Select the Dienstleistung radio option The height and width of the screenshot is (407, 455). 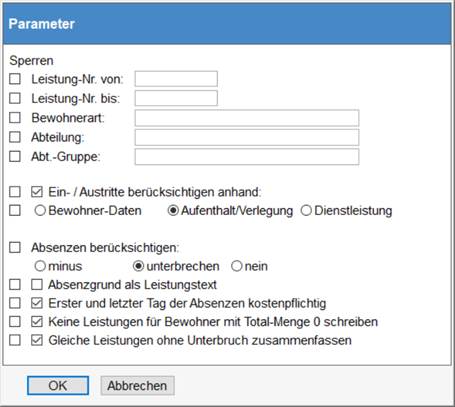click(306, 211)
